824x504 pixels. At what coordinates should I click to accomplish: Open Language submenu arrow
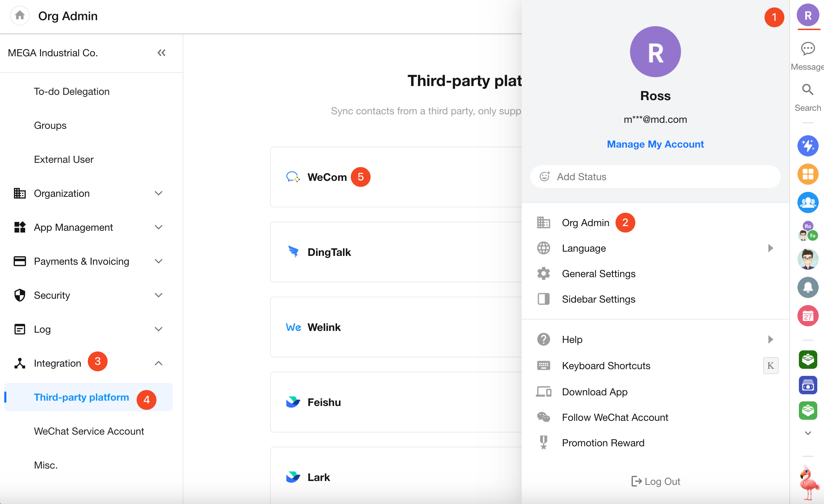(771, 248)
